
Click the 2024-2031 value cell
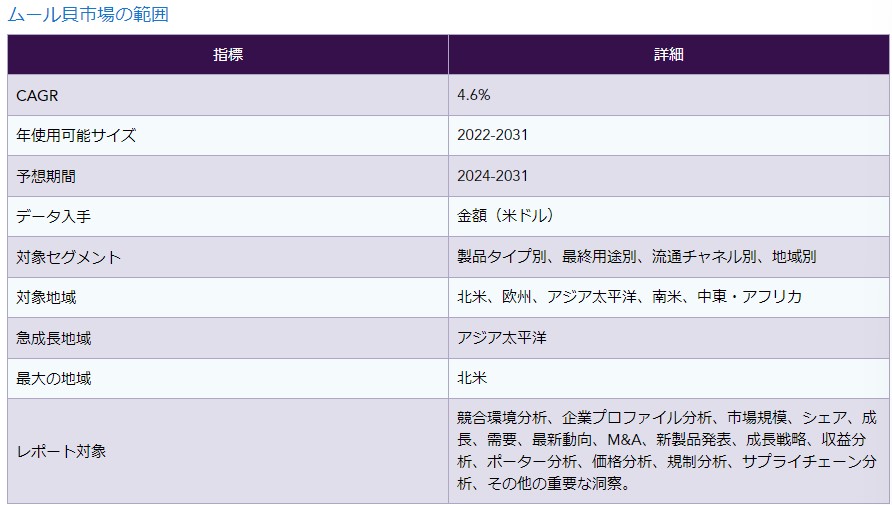click(492, 176)
